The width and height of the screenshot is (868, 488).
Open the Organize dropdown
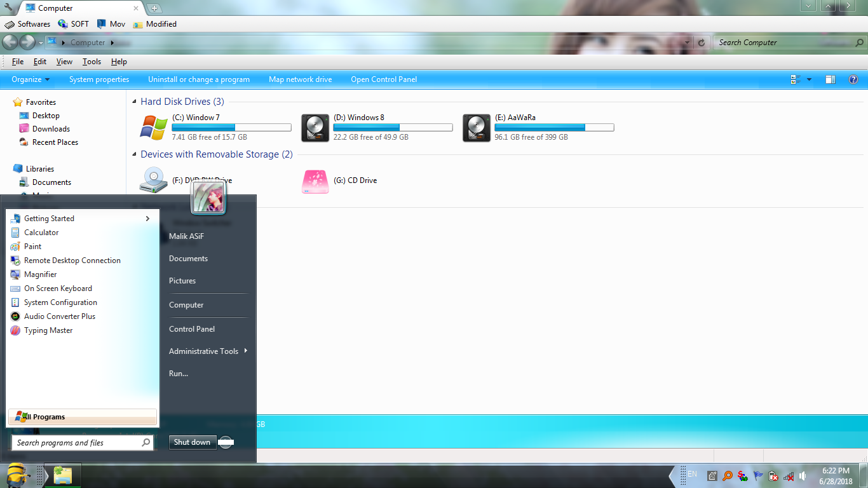pos(31,79)
